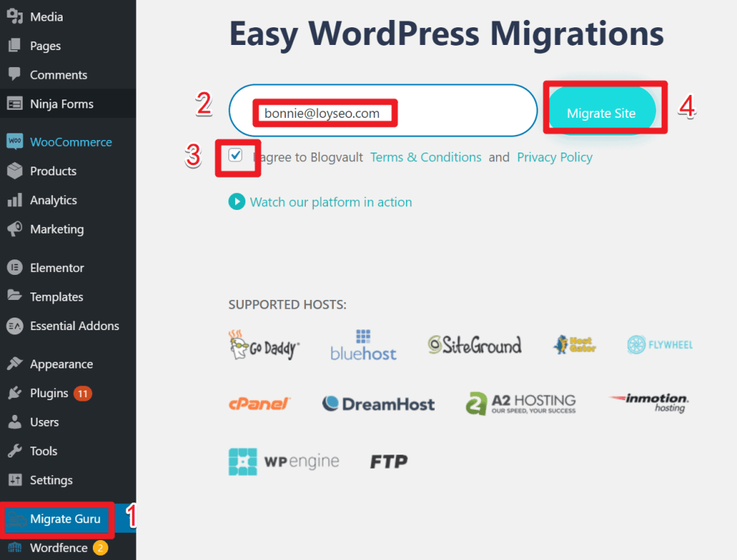Click the DreamHost logo
This screenshot has width=737, height=560.
pyautogui.click(x=378, y=404)
